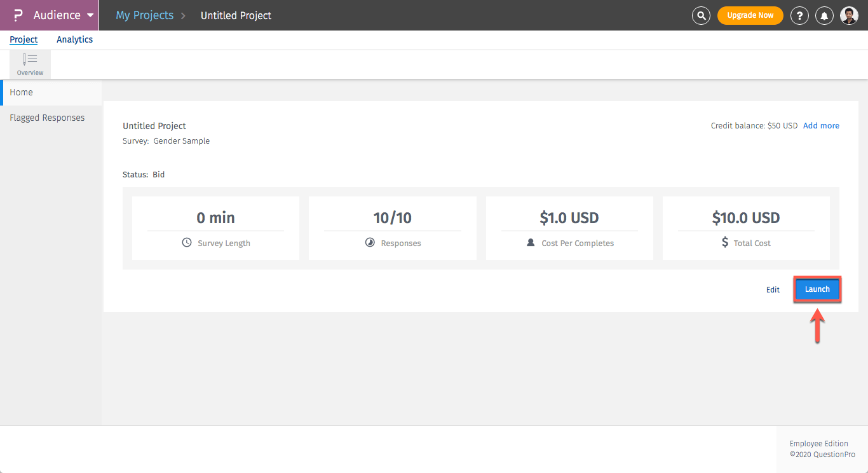The image size is (868, 473).
Task: Select the Project tab
Action: click(24, 39)
